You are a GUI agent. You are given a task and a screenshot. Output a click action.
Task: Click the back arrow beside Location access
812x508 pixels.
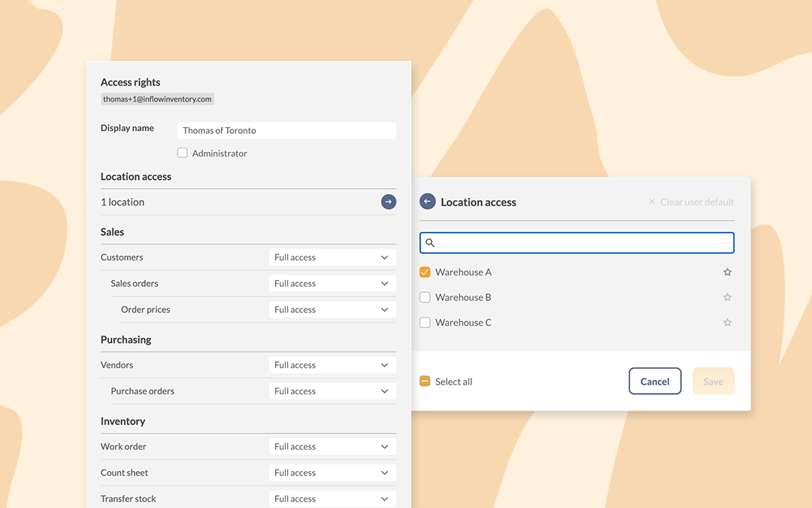click(427, 202)
